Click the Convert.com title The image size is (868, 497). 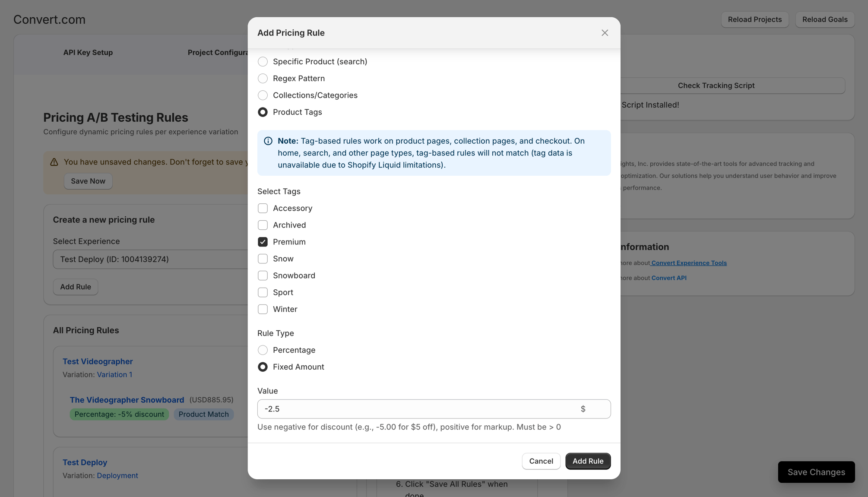pyautogui.click(x=49, y=19)
